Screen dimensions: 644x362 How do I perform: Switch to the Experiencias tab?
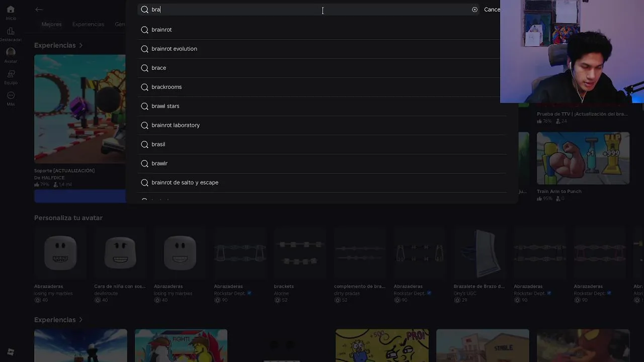pos(88,24)
